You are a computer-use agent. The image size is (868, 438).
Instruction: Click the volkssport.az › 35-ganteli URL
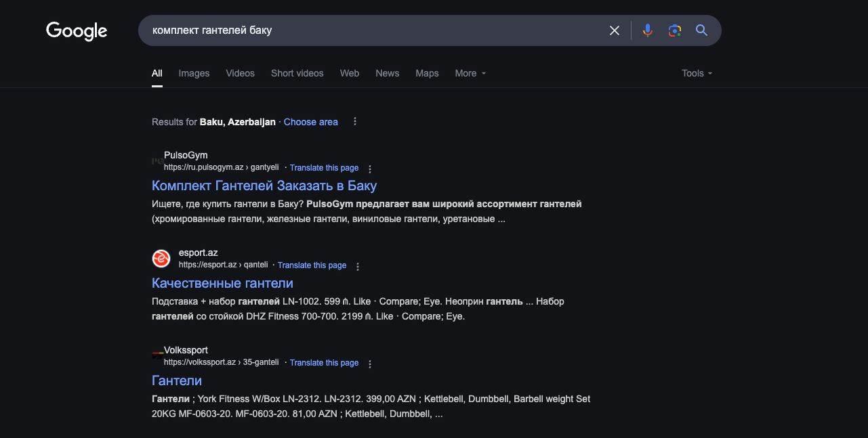(222, 362)
